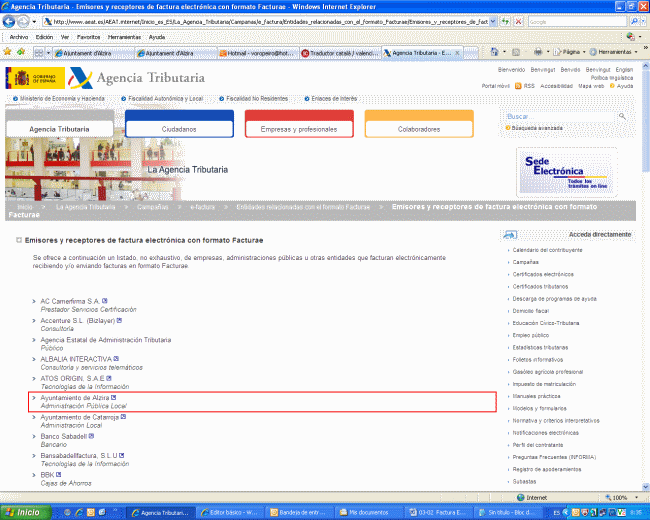The image size is (650, 520).
Task: Open Certificados electrónicos sidebar link
Action: (x=543, y=274)
